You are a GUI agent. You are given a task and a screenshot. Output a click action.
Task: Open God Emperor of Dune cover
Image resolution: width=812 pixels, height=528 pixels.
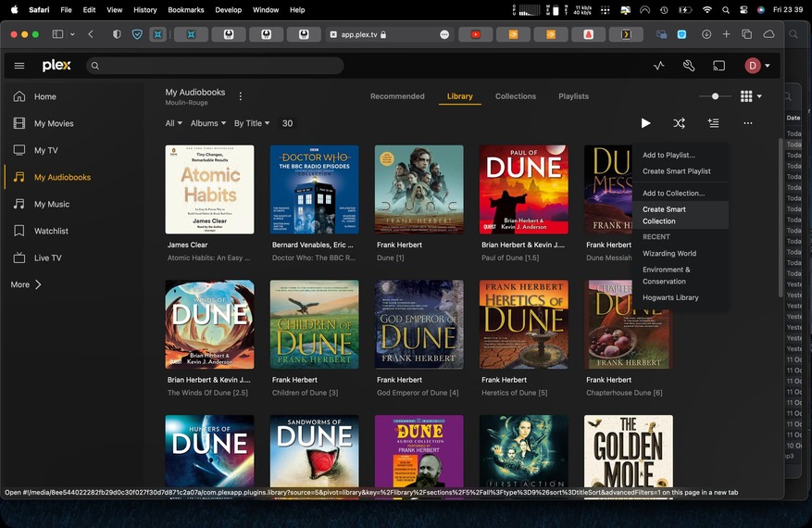(418, 324)
